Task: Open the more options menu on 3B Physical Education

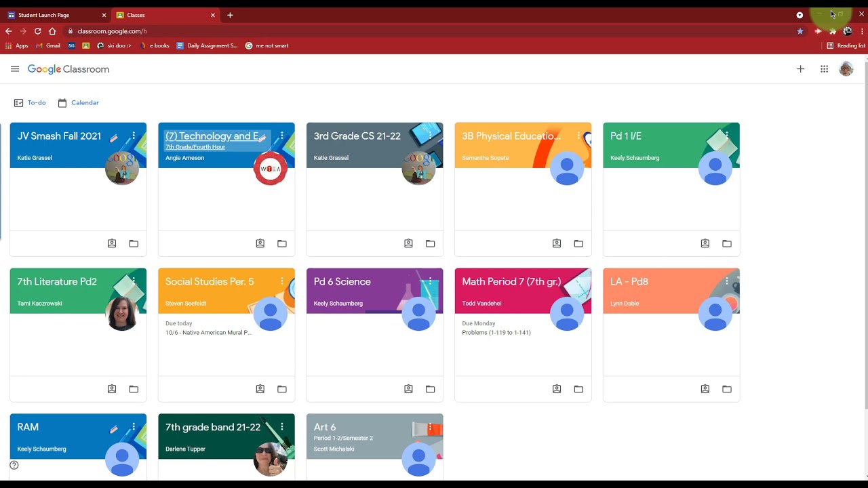Action: click(578, 136)
